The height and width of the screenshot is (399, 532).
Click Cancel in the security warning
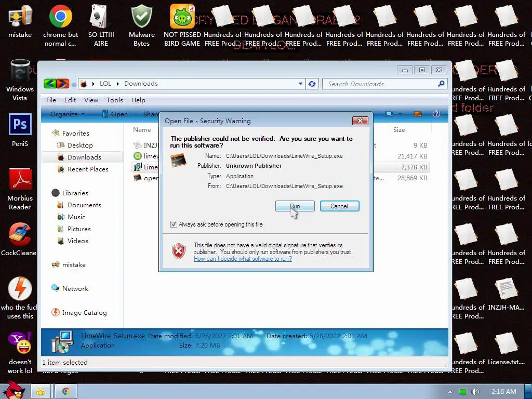coord(339,206)
